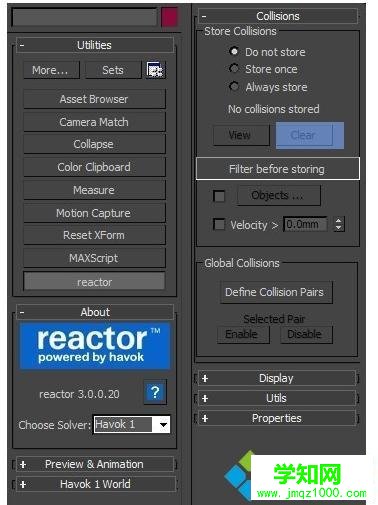Open the Collapse utility
The width and height of the screenshot is (378, 505).
click(x=94, y=144)
